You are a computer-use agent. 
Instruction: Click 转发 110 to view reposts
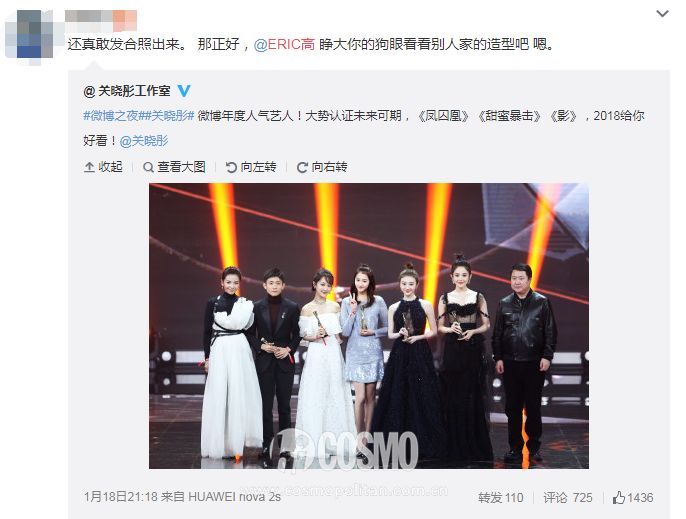click(500, 498)
